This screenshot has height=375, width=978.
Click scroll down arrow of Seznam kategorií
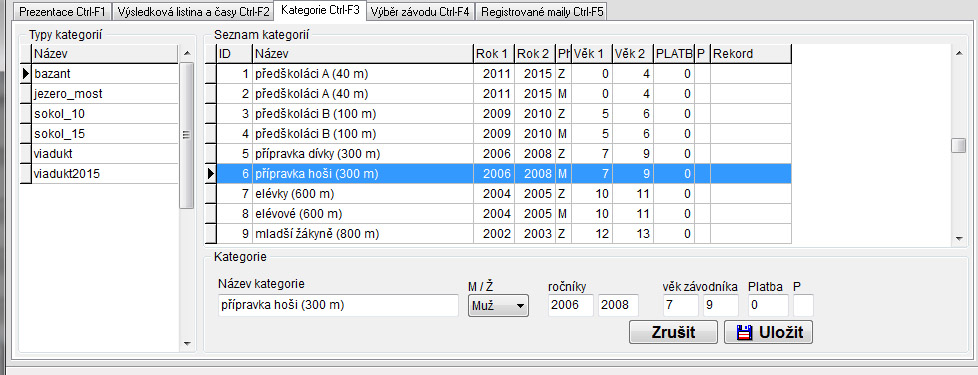pyautogui.click(x=959, y=237)
